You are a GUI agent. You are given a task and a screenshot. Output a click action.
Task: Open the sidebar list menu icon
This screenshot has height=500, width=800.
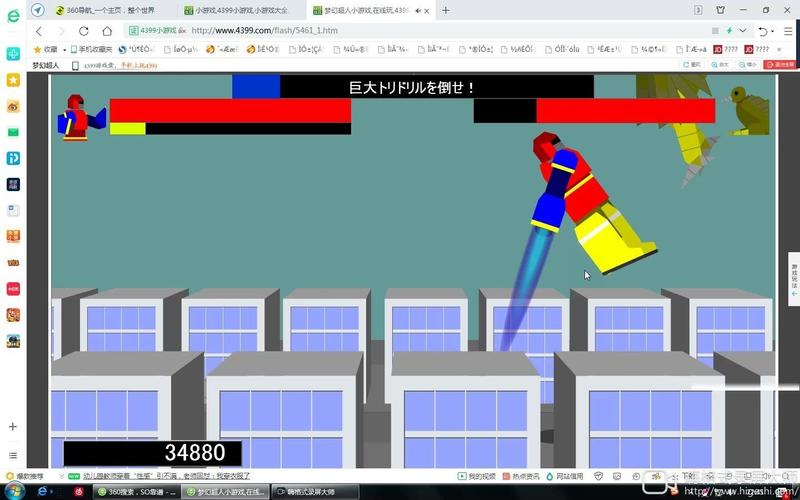[x=13, y=455]
